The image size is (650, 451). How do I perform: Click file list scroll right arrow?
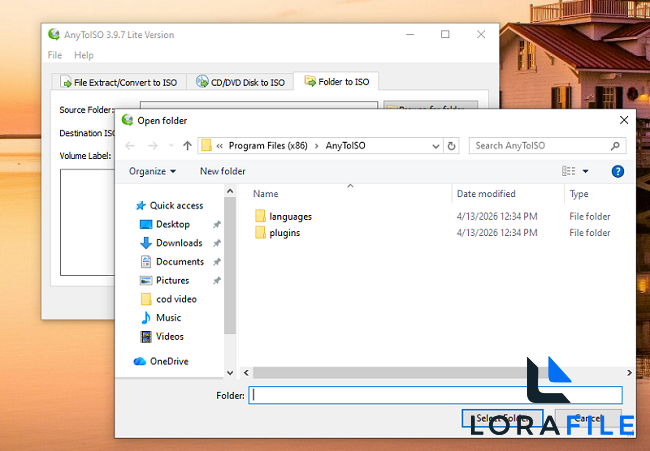point(629,373)
